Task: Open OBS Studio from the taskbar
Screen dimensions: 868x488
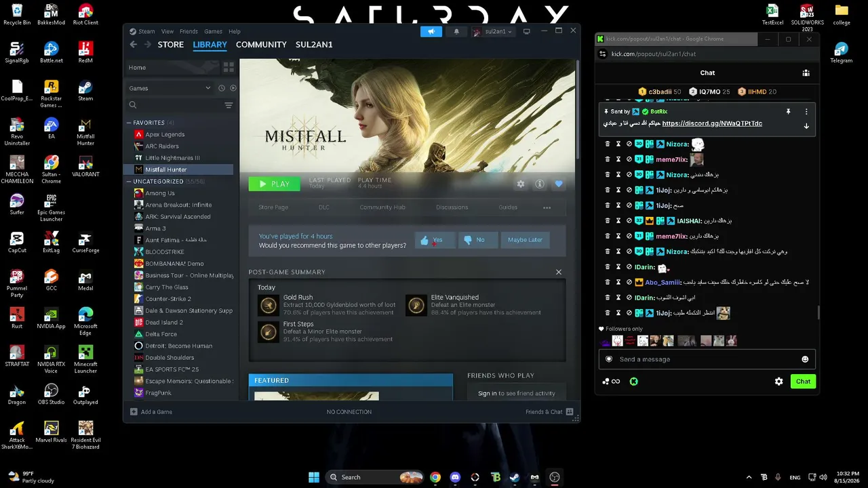Action: click(x=555, y=477)
